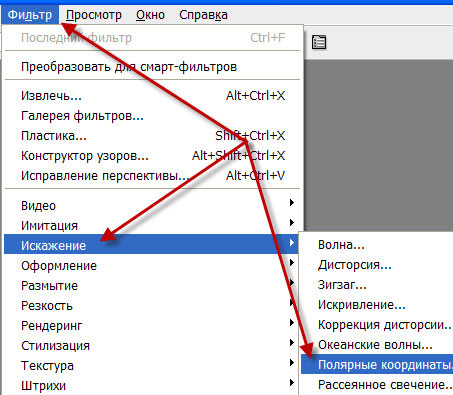Apply Океанские волны... filter
This screenshot has height=395, width=453.
point(377,345)
